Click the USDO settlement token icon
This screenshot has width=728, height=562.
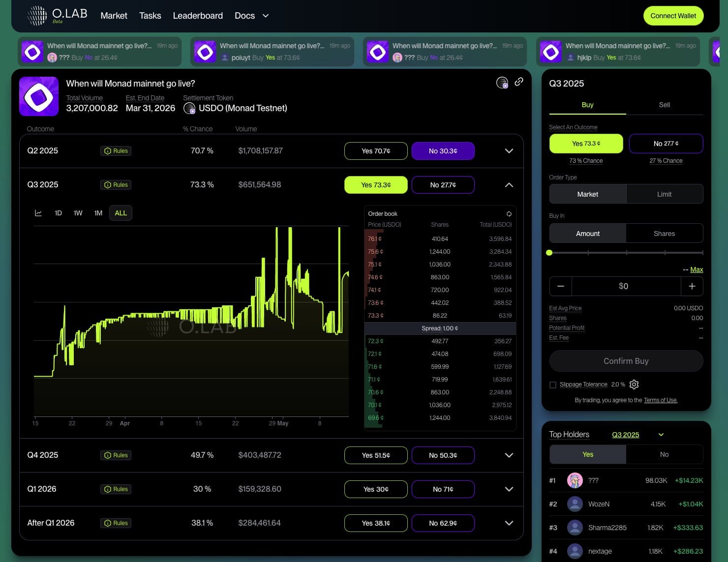(x=189, y=108)
